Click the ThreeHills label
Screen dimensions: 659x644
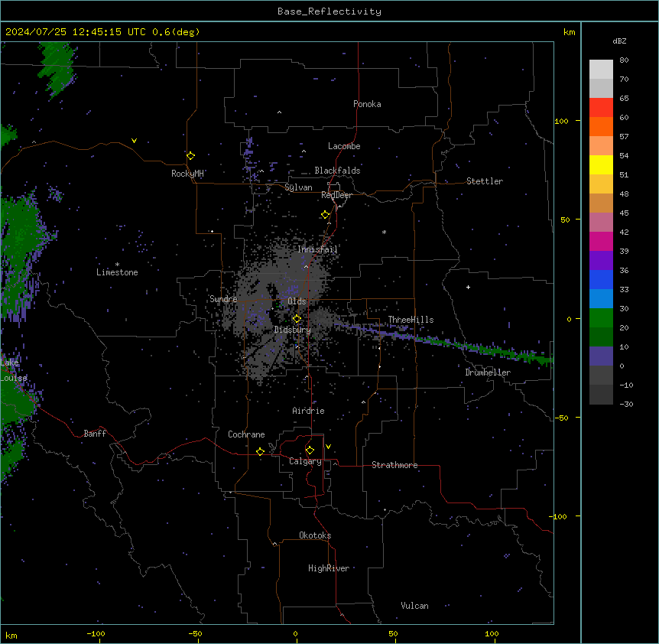(x=411, y=320)
